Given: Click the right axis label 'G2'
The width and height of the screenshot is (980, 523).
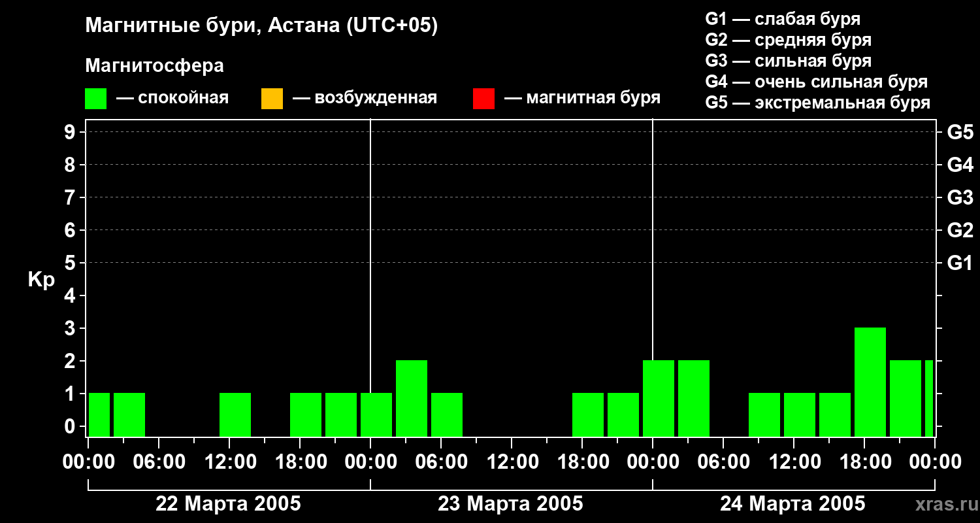Looking at the screenshot, I should click(960, 230).
